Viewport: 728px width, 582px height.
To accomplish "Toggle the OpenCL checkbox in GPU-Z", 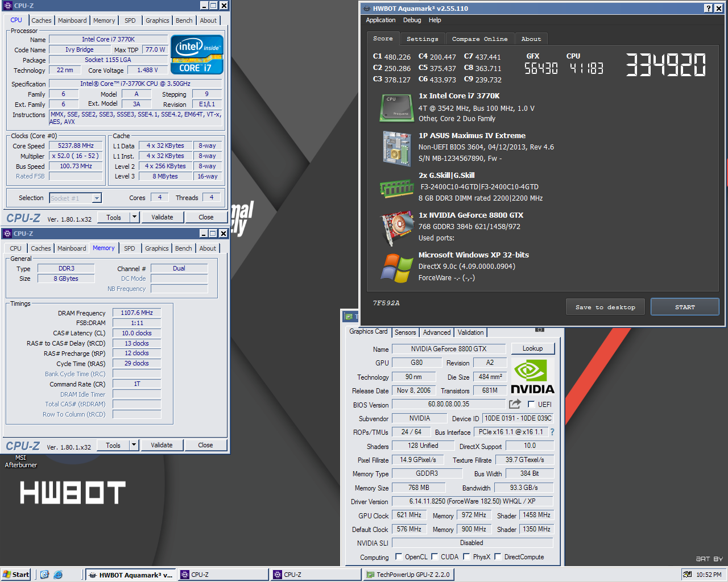I will pos(399,556).
